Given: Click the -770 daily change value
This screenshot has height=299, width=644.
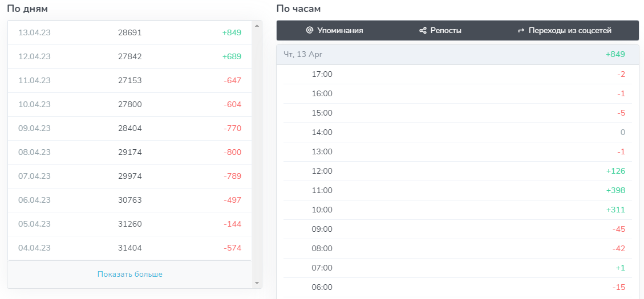Looking at the screenshot, I should 233,128.
